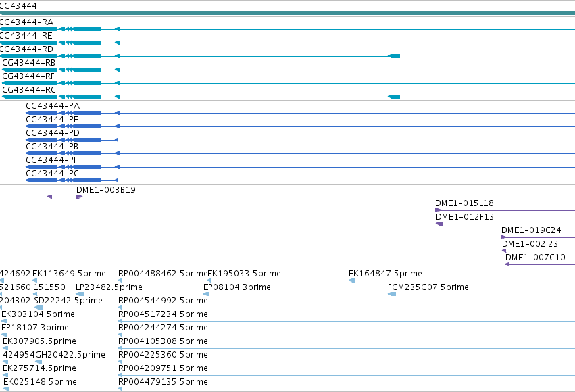Select protein label CG43444-PB
575x392 pixels.
pos(52,147)
